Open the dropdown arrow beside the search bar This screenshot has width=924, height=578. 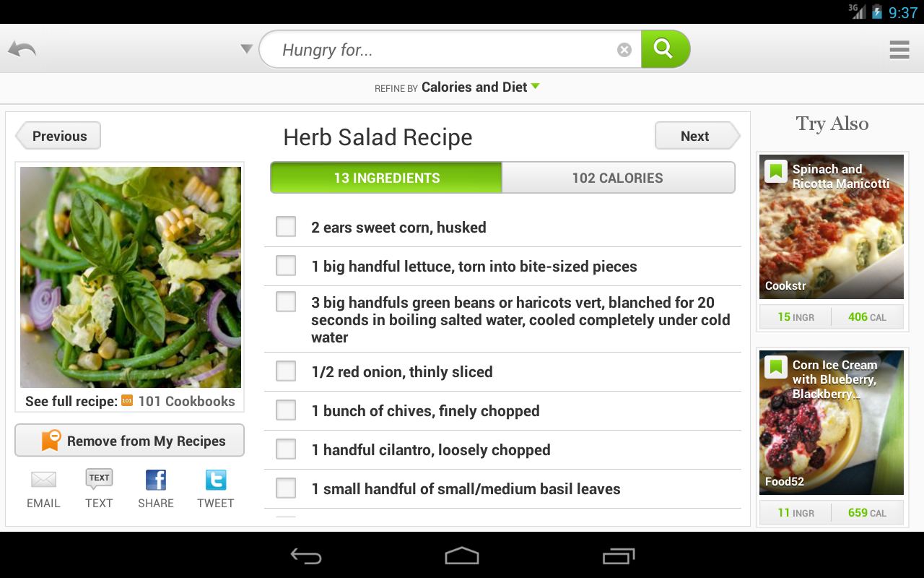pyautogui.click(x=246, y=48)
